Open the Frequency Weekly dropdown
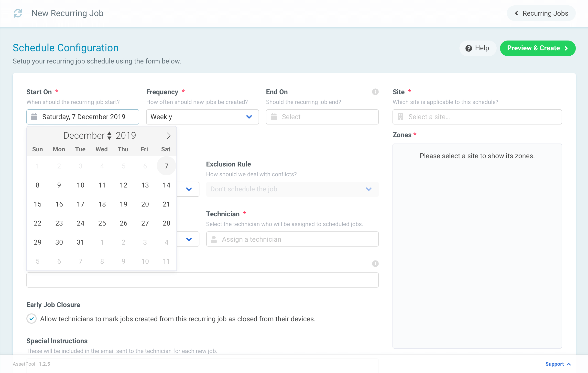This screenshot has width=588, height=373. click(x=202, y=117)
